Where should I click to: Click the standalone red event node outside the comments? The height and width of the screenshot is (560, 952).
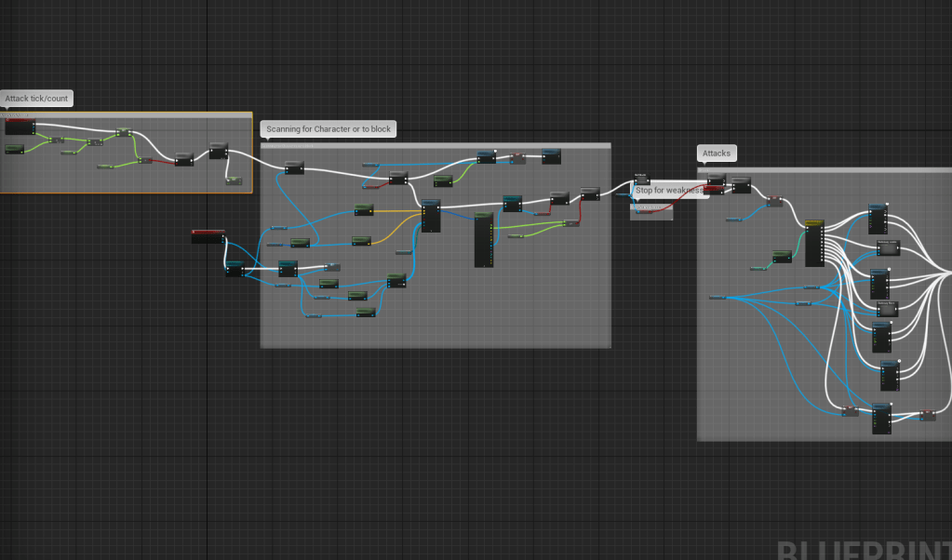[x=208, y=236]
